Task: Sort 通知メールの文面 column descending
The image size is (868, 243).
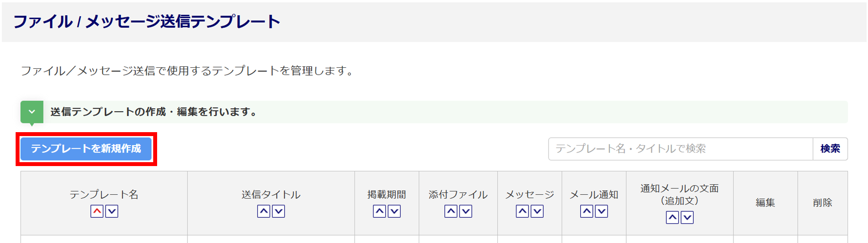Action: (687, 218)
